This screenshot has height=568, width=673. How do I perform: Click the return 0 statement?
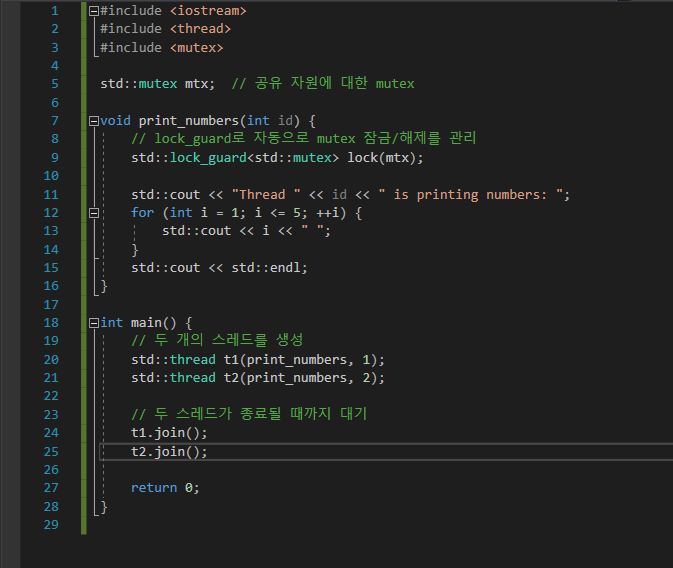click(x=165, y=488)
